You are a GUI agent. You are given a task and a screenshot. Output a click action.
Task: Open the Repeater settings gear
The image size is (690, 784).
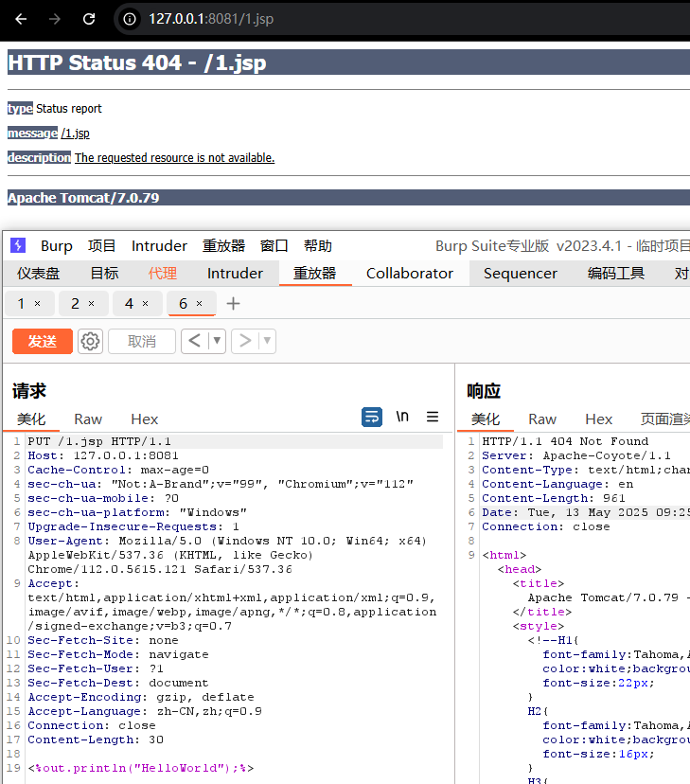point(90,341)
